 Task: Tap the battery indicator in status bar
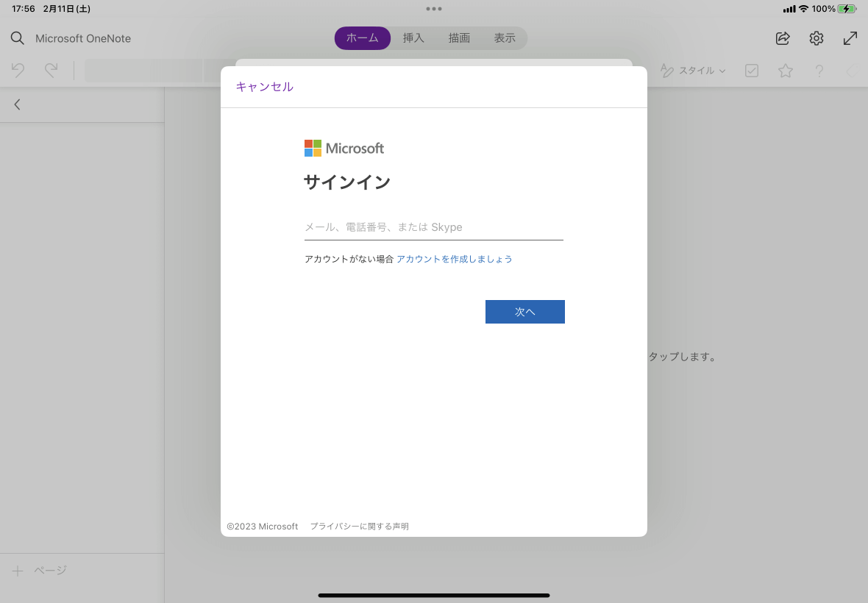(x=847, y=9)
